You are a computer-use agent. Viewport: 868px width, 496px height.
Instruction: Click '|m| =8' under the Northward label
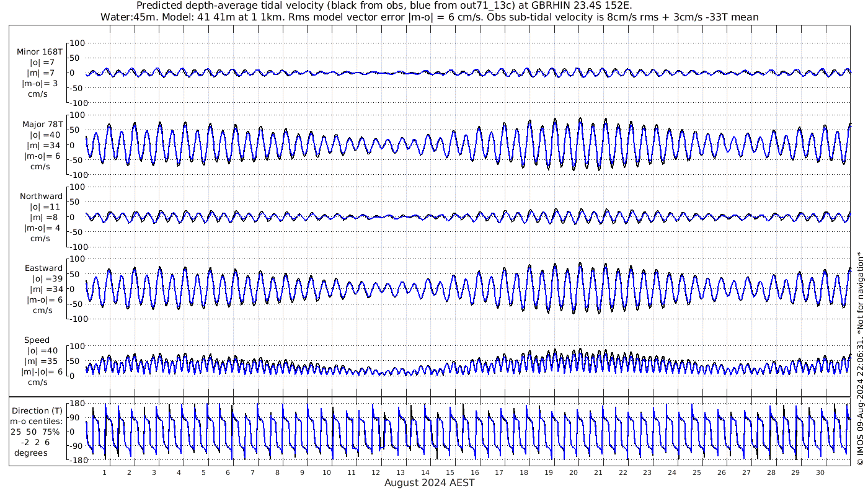43,217
